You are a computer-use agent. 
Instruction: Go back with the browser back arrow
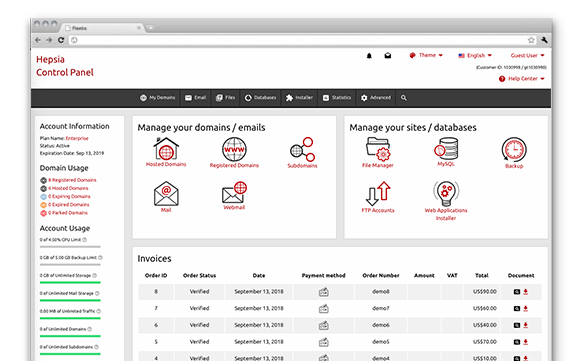coord(38,40)
